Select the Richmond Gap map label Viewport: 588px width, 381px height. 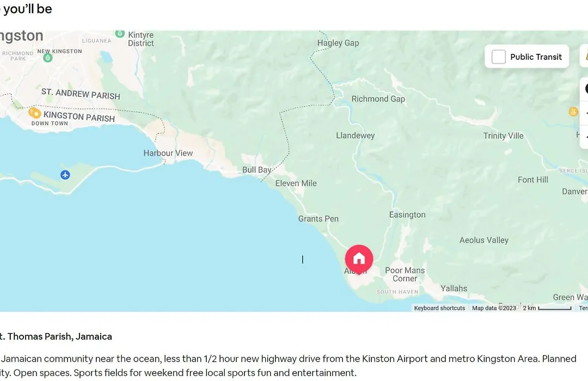pos(378,99)
